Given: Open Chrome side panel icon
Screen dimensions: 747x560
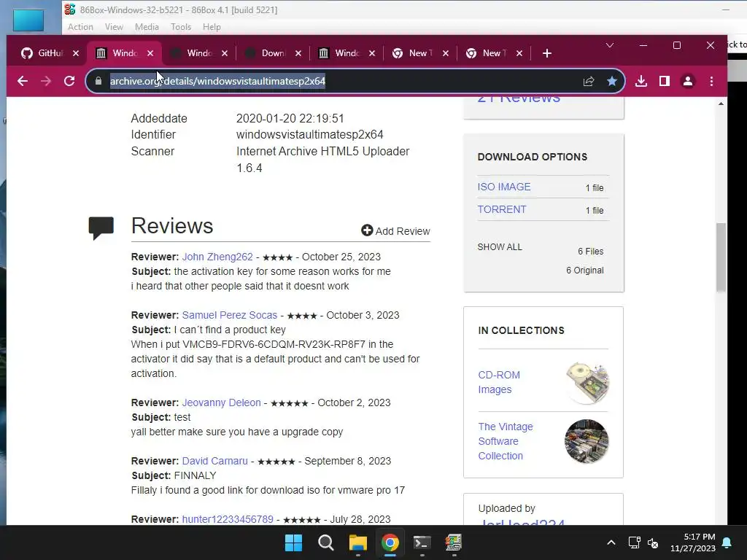Looking at the screenshot, I should pyautogui.click(x=664, y=81).
